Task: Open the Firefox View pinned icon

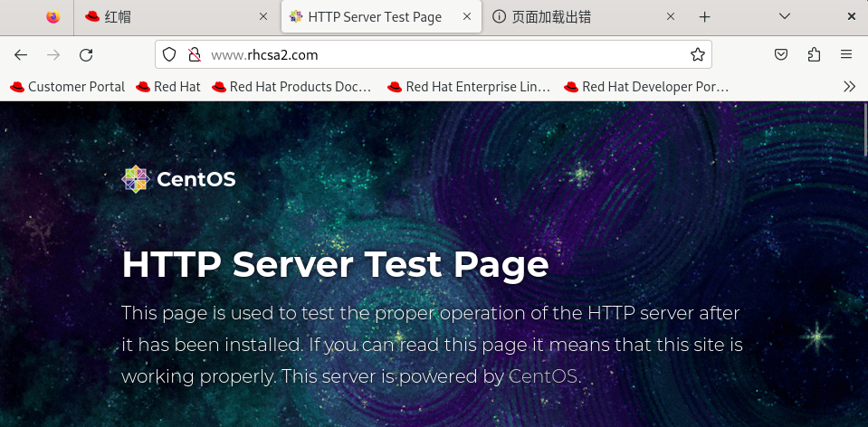Action: coord(53,17)
